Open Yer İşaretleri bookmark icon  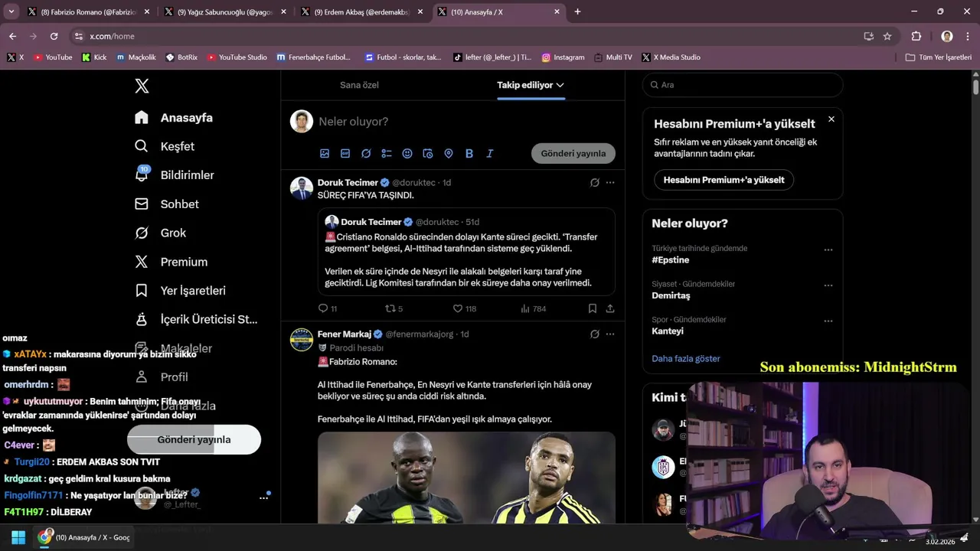click(142, 291)
